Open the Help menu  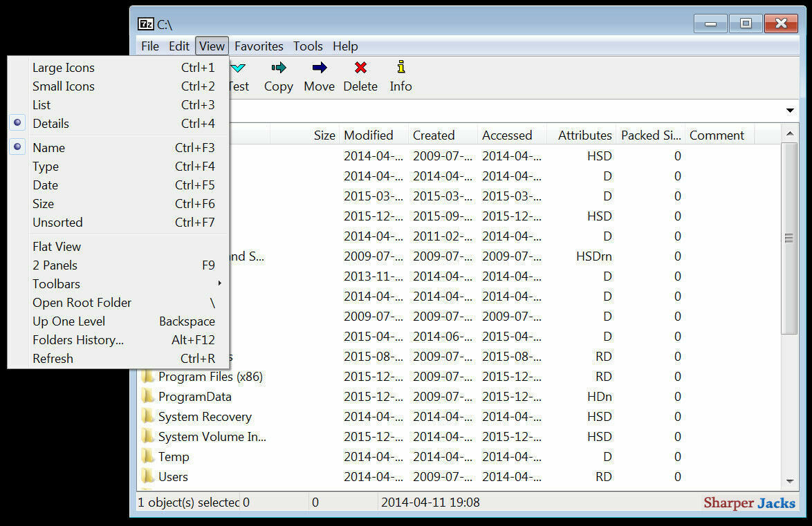(345, 46)
